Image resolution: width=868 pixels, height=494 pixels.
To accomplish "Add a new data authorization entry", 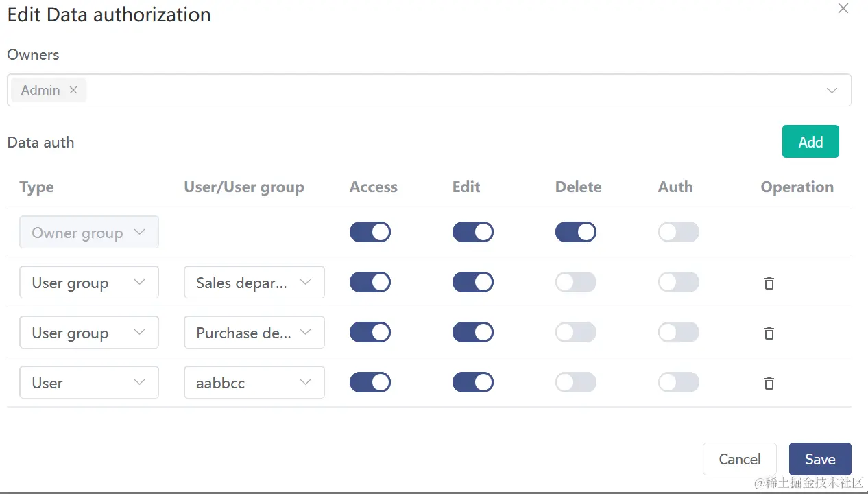I will [810, 141].
